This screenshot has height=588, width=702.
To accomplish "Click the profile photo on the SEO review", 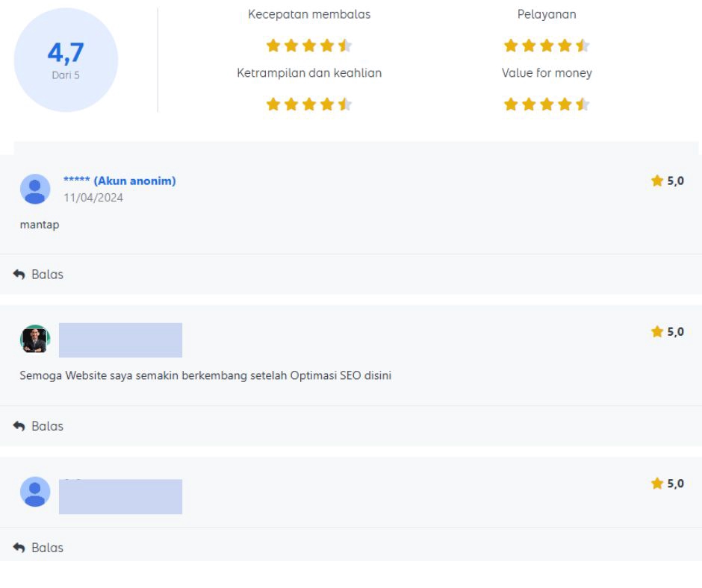I will [34, 338].
